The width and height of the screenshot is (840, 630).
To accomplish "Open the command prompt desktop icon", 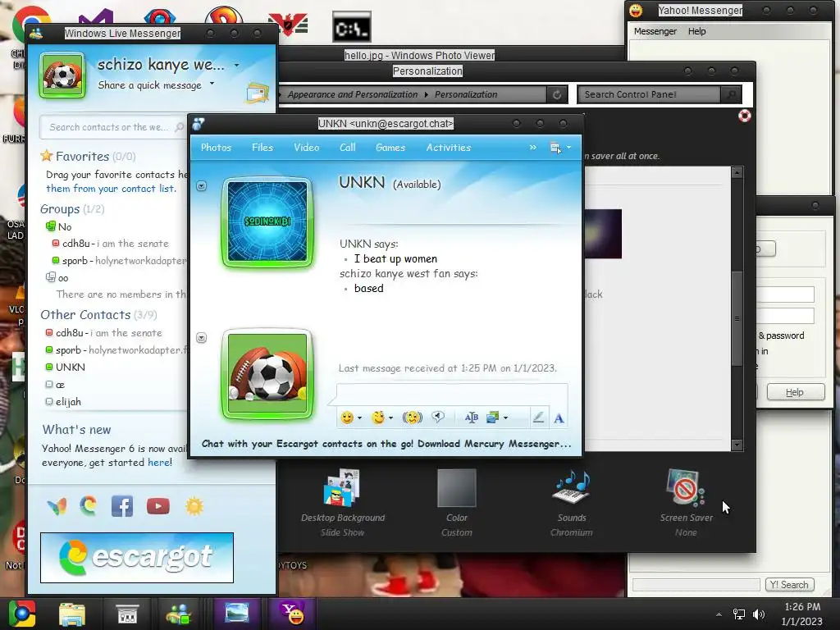I will click(x=351, y=27).
